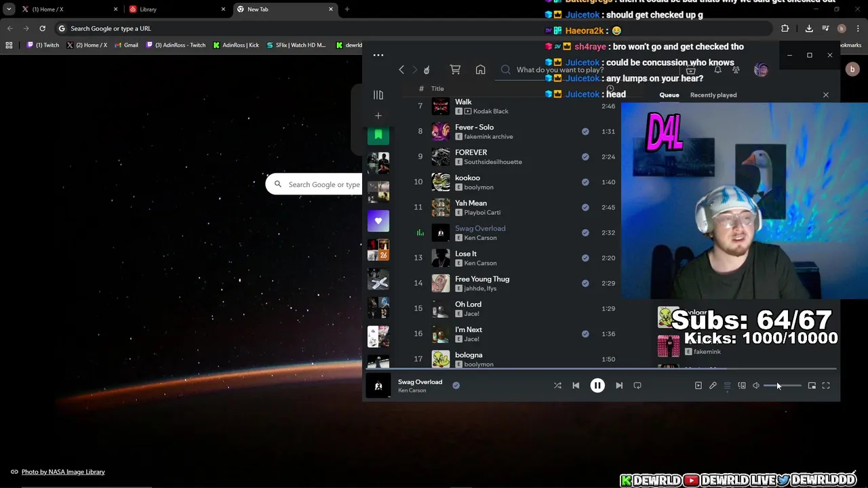Toggle saved checkmark on 'Lose It' row

click(x=585, y=258)
